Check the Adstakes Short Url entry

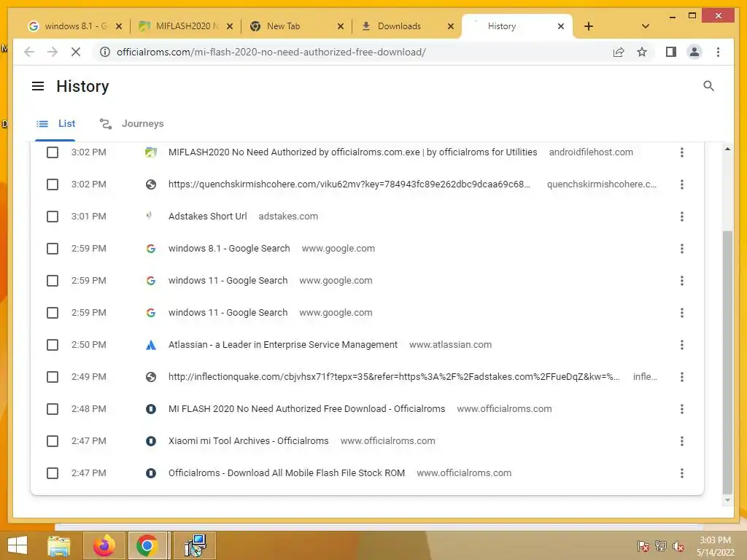53,217
